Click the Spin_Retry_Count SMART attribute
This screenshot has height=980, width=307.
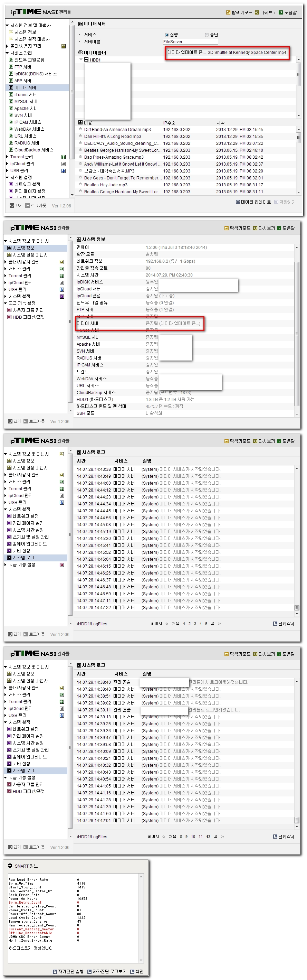(x=25, y=902)
